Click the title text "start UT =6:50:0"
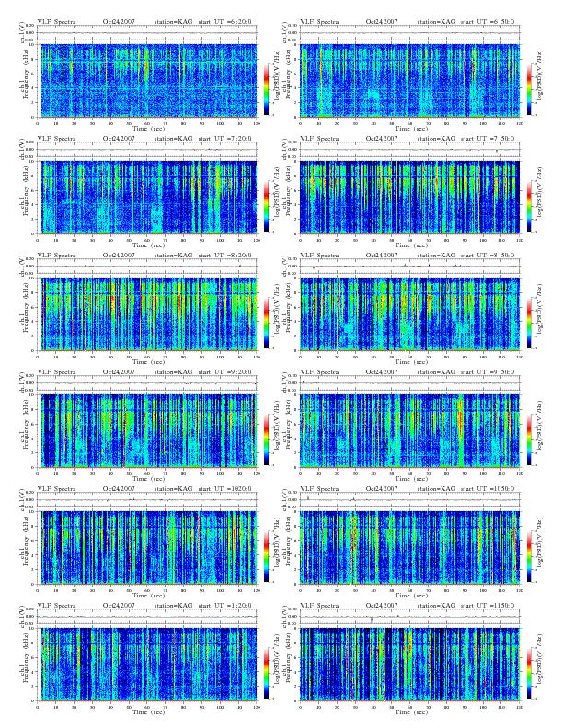The image size is (563, 728). click(x=488, y=22)
